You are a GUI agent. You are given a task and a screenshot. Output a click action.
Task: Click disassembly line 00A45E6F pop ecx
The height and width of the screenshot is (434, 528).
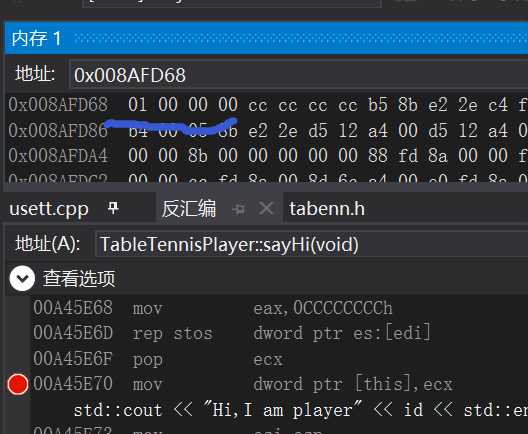pyautogui.click(x=158, y=359)
